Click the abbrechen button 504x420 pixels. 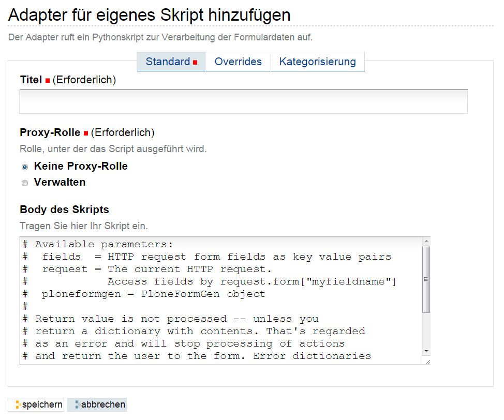coord(97,404)
